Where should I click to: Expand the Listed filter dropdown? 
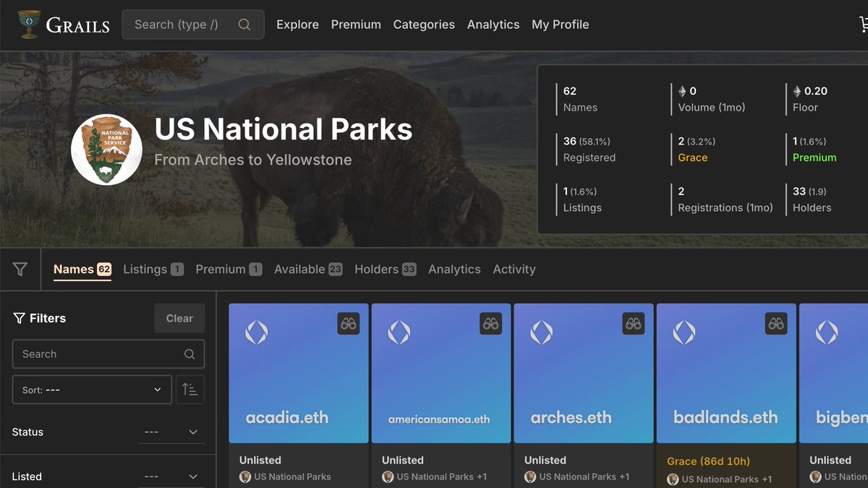171,476
